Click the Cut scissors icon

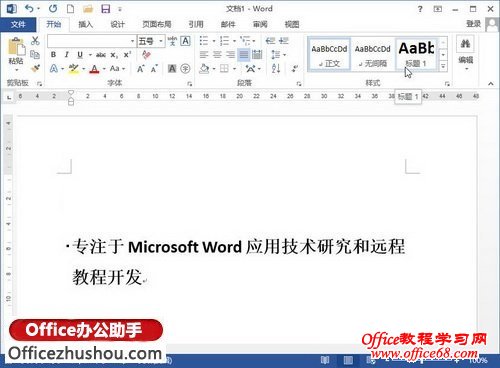pos(35,41)
